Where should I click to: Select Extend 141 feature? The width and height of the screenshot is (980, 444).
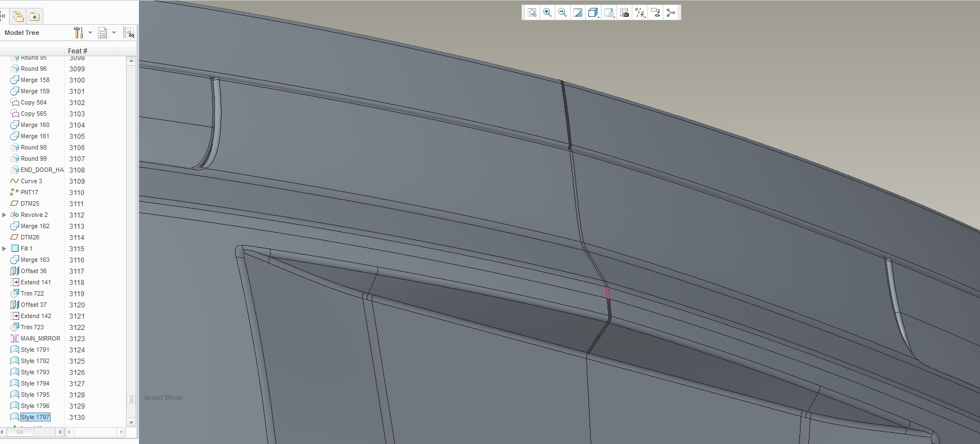35,282
